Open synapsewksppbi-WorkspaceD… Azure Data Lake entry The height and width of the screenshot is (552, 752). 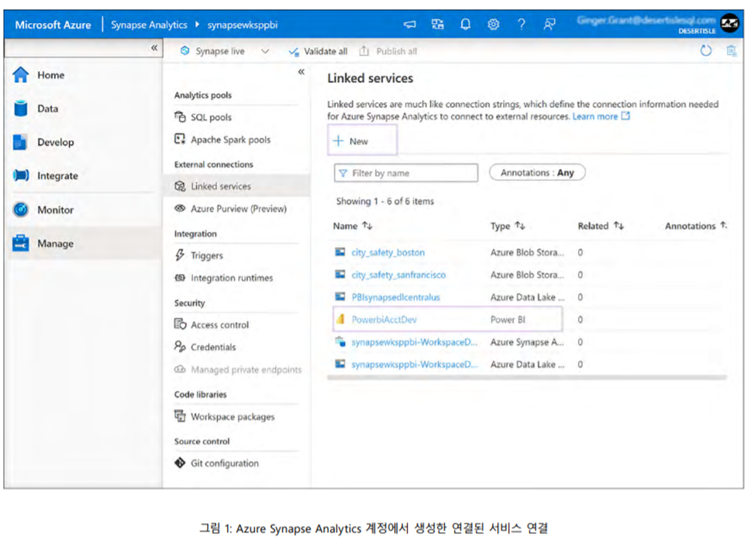(x=414, y=364)
